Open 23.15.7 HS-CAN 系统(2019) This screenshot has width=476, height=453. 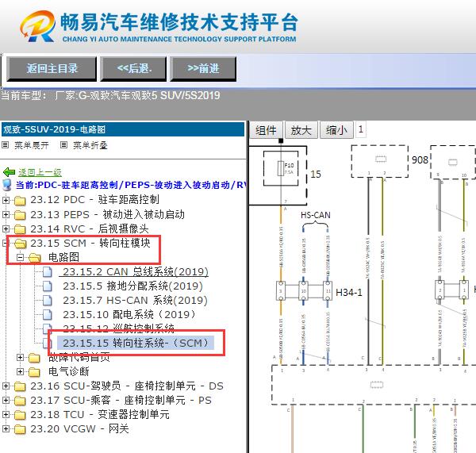(x=135, y=300)
